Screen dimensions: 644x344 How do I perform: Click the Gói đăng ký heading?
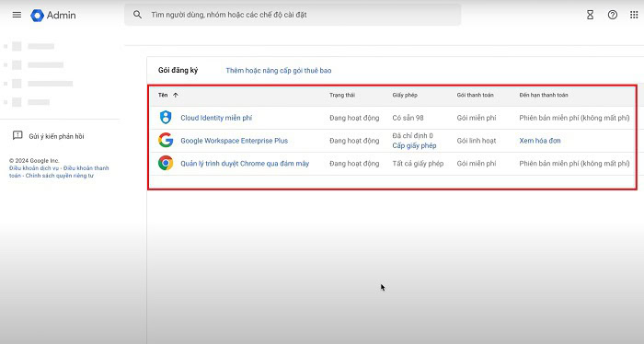pos(178,70)
